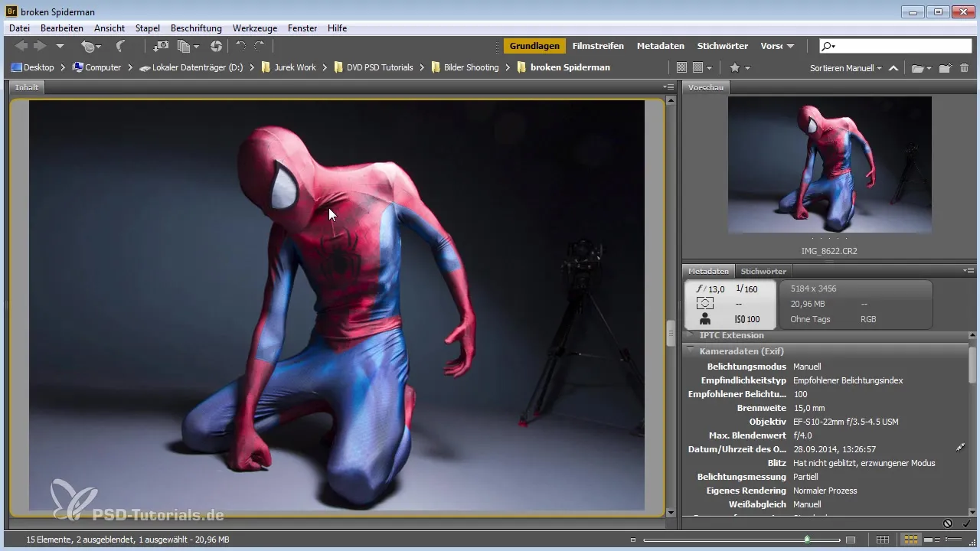Open recent file folder icon menu

pyautogui.click(x=922, y=67)
